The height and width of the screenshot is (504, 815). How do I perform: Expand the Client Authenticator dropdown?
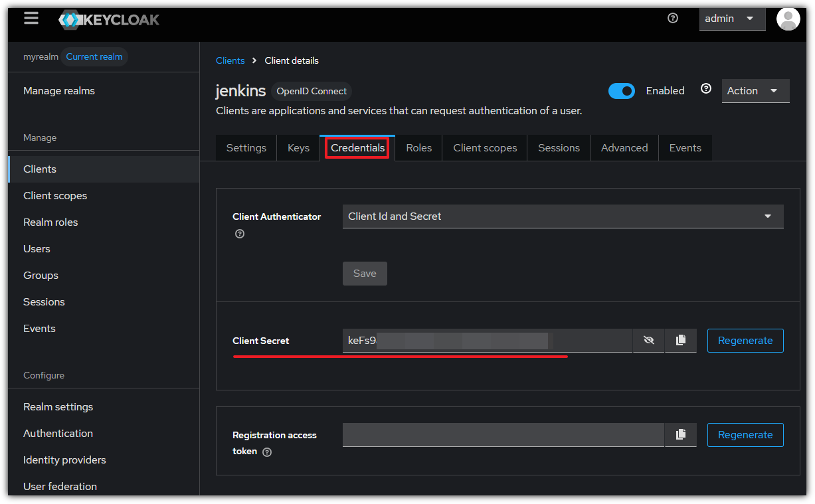[x=563, y=216]
